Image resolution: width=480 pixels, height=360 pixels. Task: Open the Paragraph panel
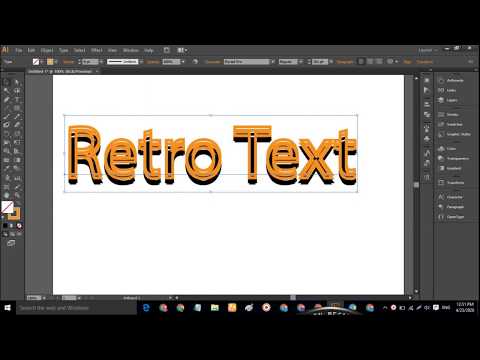[452, 207]
